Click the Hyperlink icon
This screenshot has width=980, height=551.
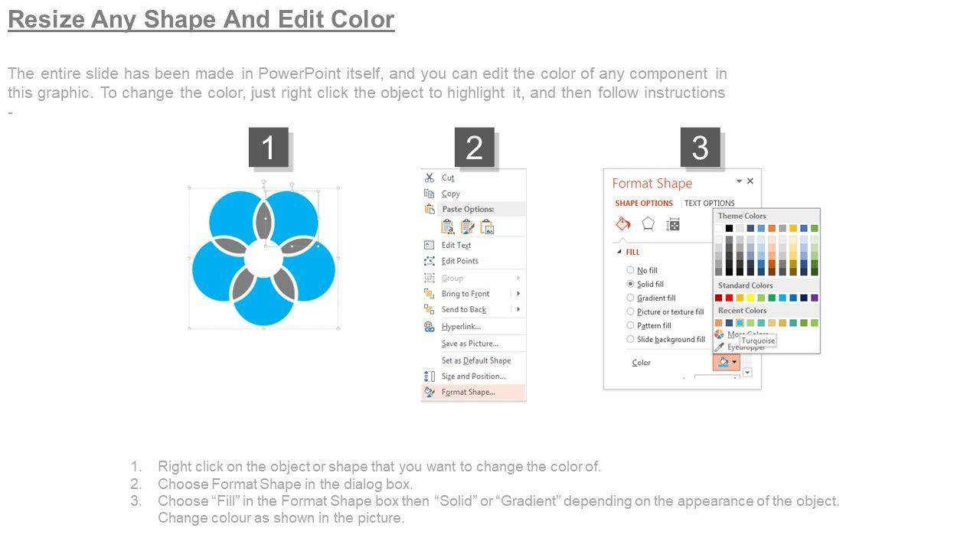[430, 327]
